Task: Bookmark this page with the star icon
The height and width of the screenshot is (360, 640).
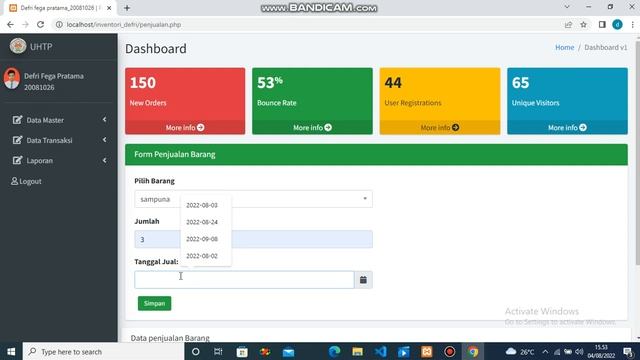Action: pyautogui.click(x=584, y=24)
